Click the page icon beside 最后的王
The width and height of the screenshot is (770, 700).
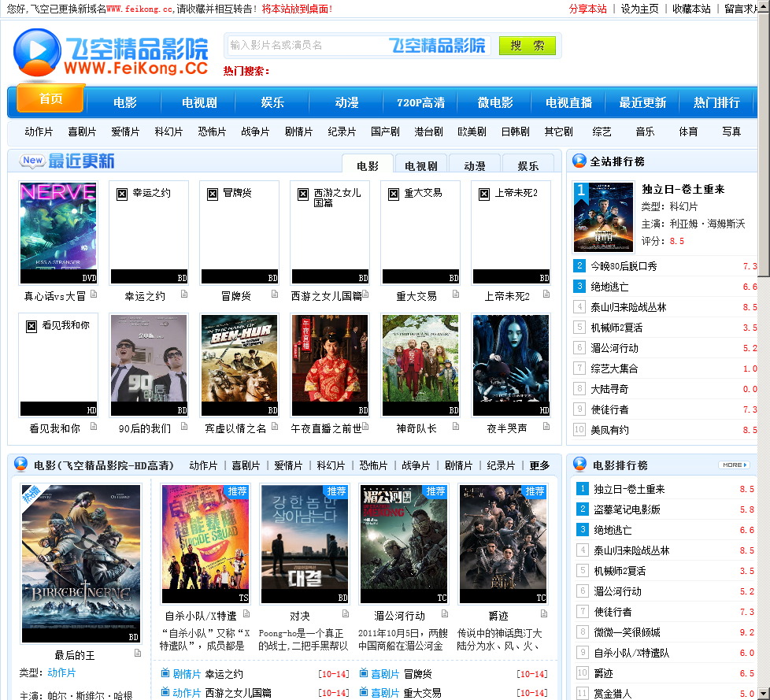click(138, 653)
